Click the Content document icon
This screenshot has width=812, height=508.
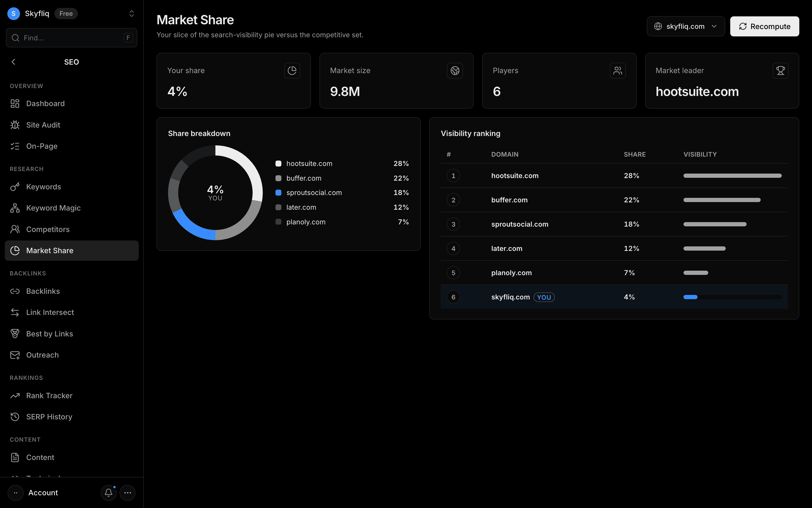(15, 457)
